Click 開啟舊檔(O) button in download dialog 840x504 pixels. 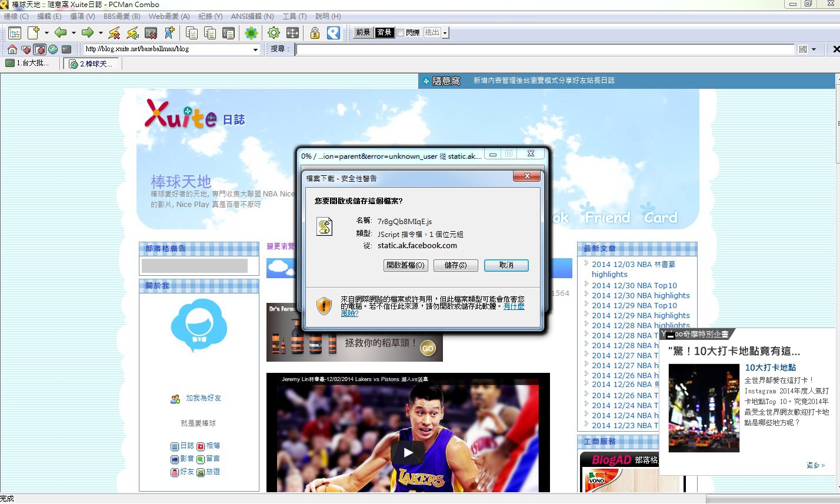click(405, 266)
